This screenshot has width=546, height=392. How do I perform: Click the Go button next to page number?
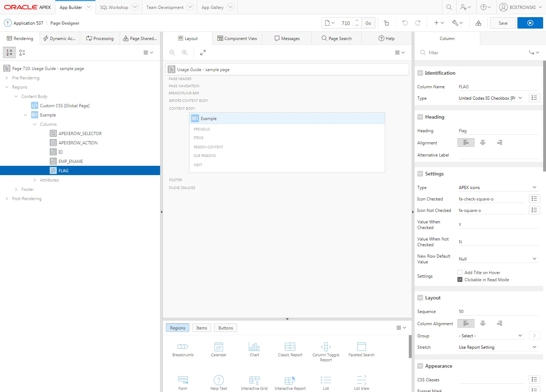368,23
